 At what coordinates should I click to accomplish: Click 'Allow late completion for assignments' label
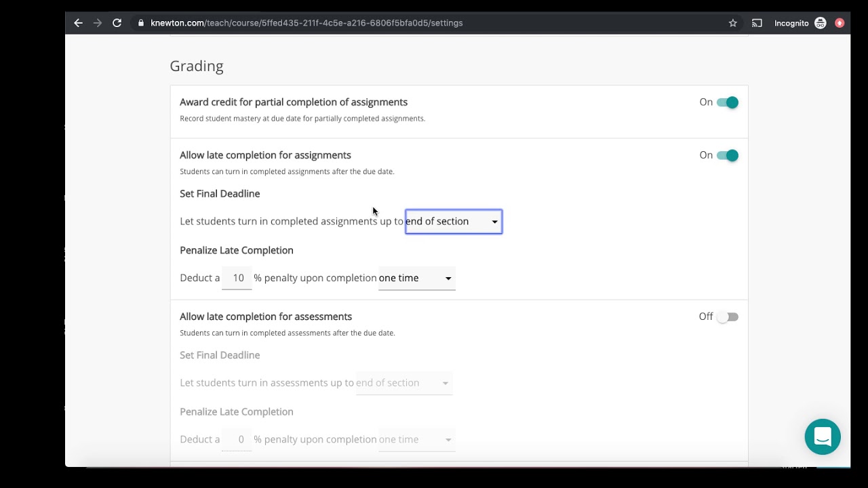point(265,155)
